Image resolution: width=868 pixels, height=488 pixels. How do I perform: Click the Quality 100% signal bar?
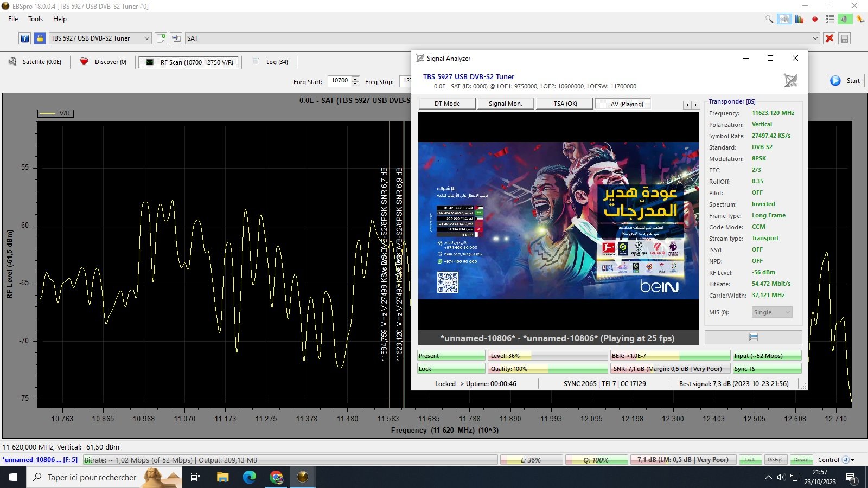coord(547,369)
